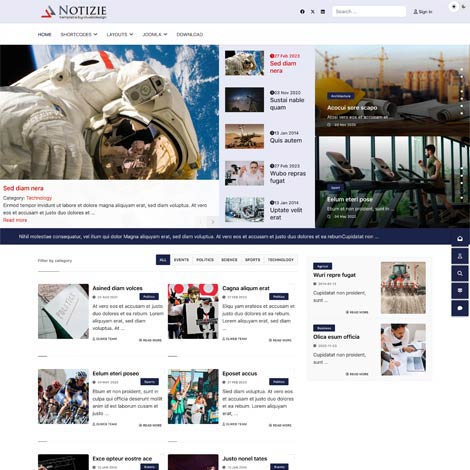Click the Sport badge on the gym image
This screenshot has height=470, width=470.
335,188
